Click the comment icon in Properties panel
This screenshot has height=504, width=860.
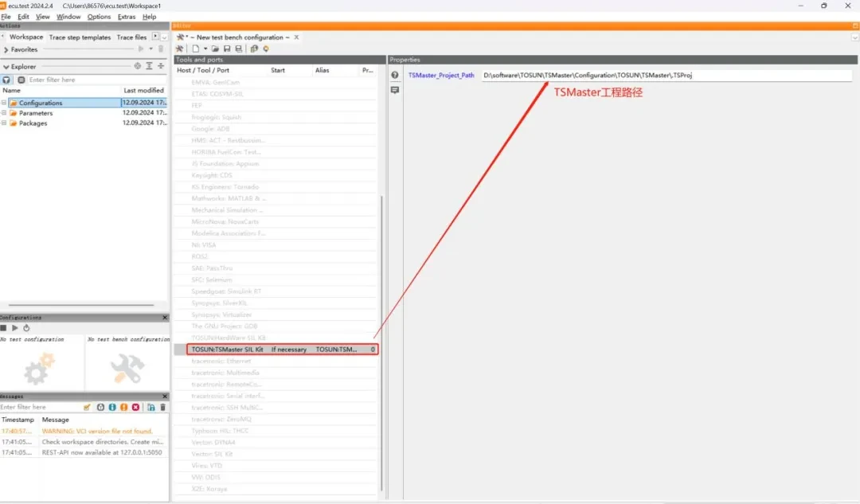coord(395,90)
